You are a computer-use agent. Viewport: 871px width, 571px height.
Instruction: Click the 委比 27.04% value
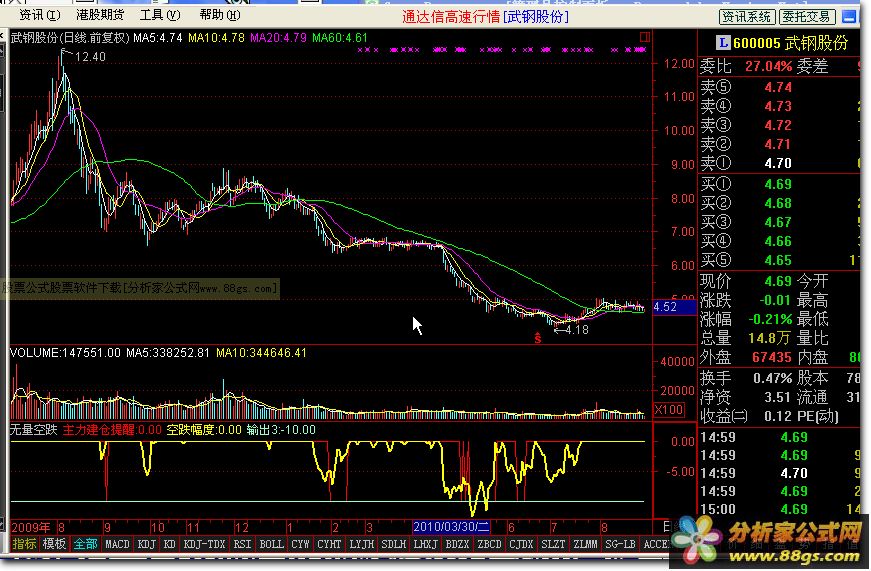768,66
